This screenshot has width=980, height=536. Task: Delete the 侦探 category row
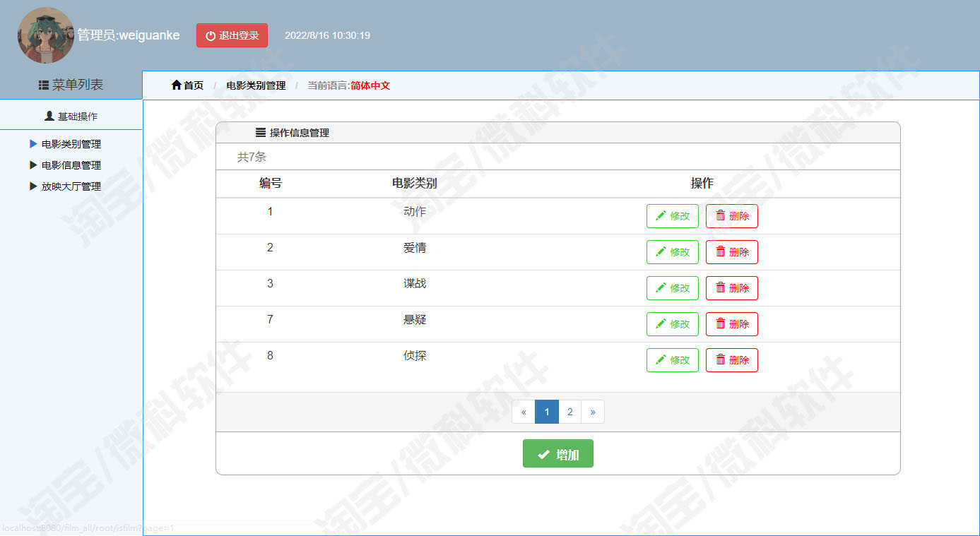(732, 360)
